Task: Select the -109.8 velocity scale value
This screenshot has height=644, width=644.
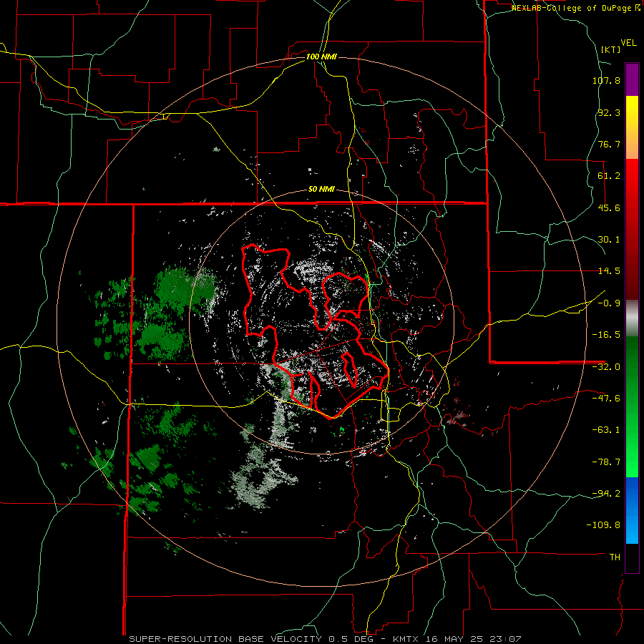Action: click(604, 525)
